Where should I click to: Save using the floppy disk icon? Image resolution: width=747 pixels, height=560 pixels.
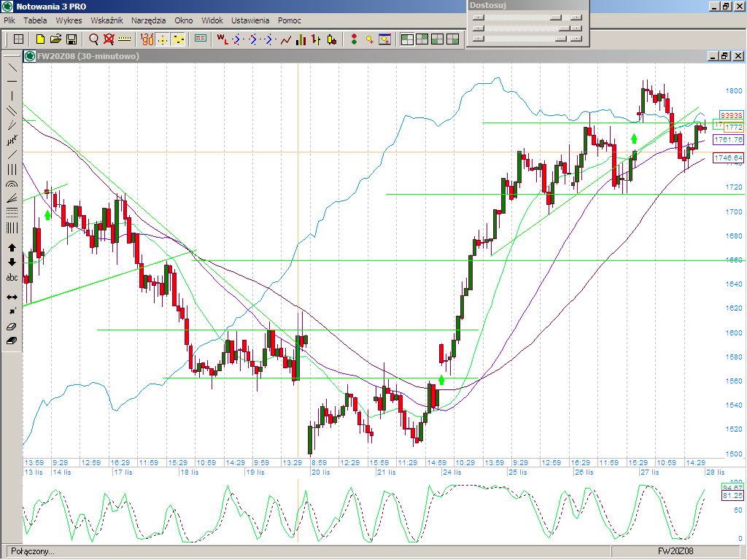71,39
